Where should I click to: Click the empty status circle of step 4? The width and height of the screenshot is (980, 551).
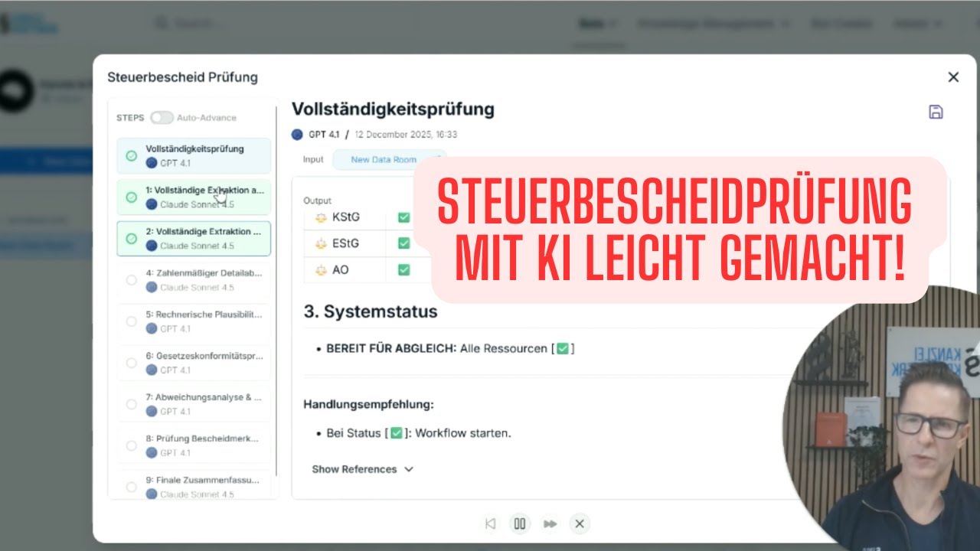point(131,280)
